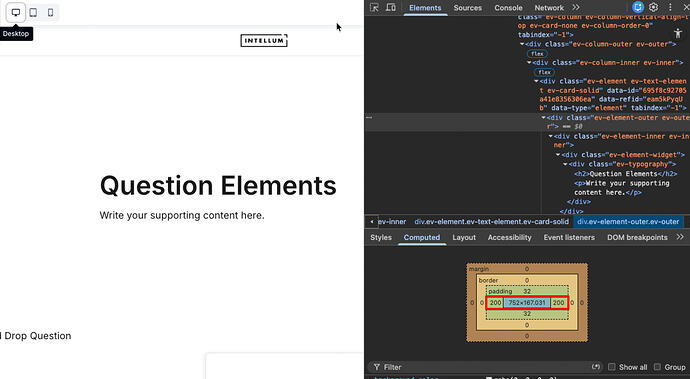Open the DevTools three-dot menu
Viewport: 690px width, 379px height.
(670, 7)
